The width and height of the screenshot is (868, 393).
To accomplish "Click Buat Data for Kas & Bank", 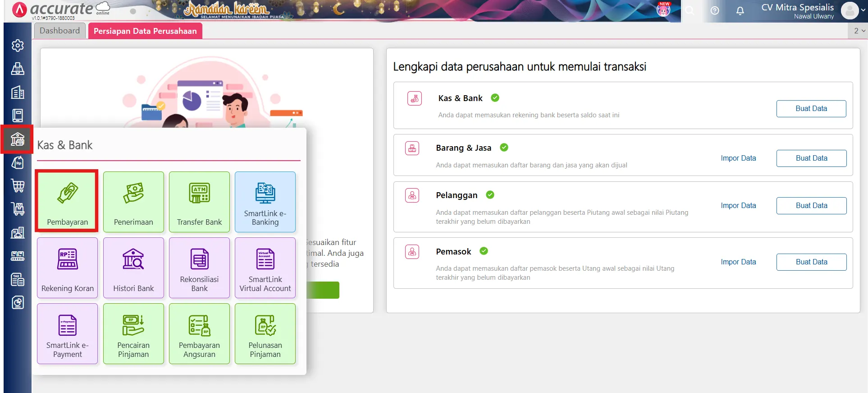I will click(x=811, y=109).
